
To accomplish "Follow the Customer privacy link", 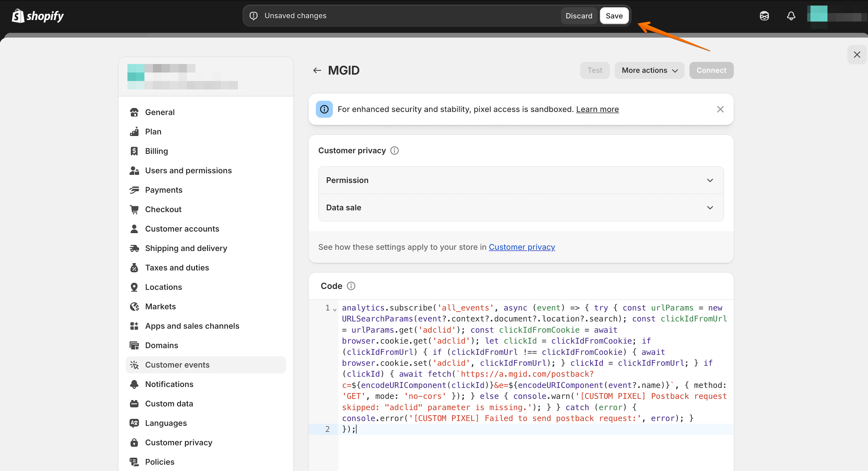I will [x=522, y=247].
